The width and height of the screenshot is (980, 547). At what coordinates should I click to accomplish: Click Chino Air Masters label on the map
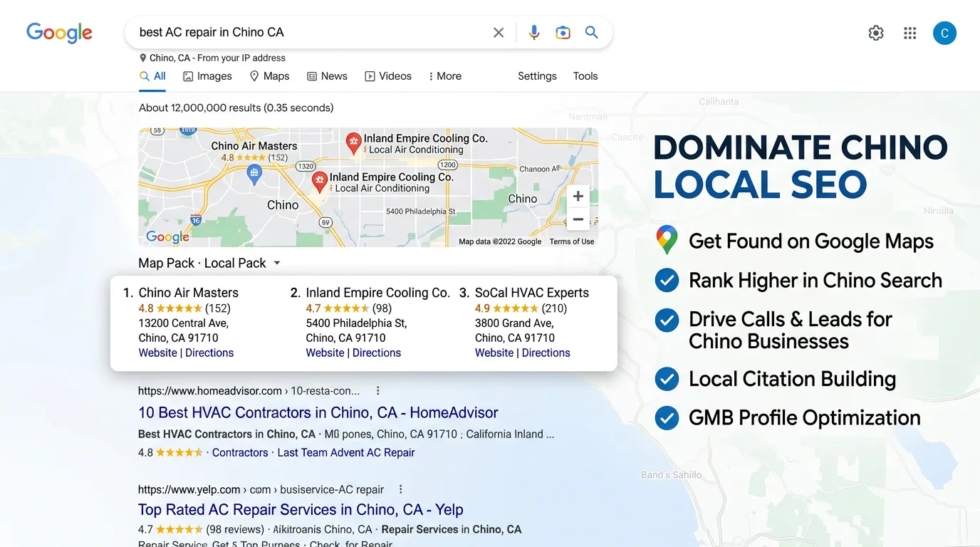[254, 146]
